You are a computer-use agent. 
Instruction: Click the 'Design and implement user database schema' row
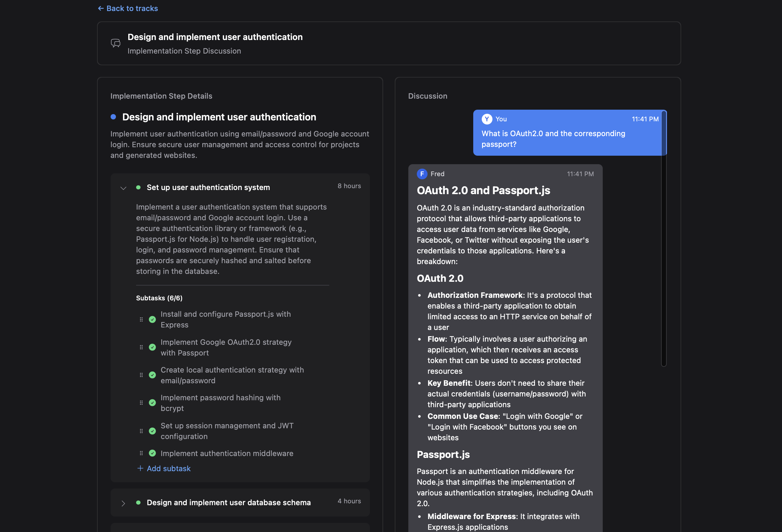pyautogui.click(x=228, y=502)
